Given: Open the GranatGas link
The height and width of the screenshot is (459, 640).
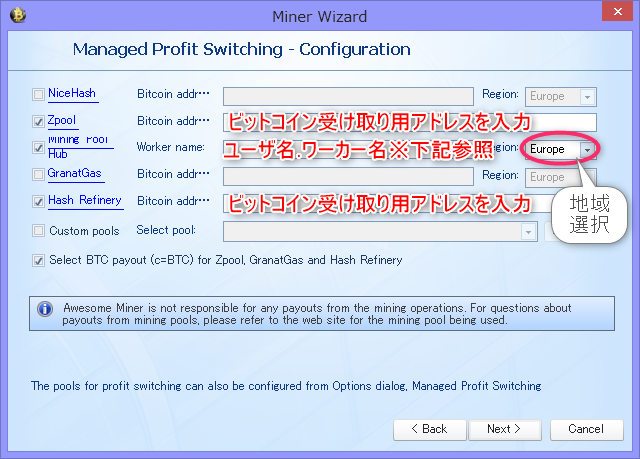Looking at the screenshot, I should (75, 173).
